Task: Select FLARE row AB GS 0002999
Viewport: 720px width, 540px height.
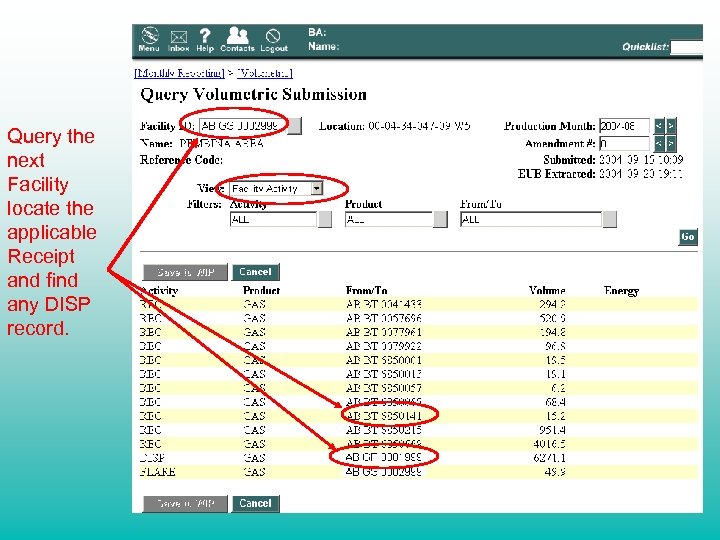Action: (x=418, y=472)
